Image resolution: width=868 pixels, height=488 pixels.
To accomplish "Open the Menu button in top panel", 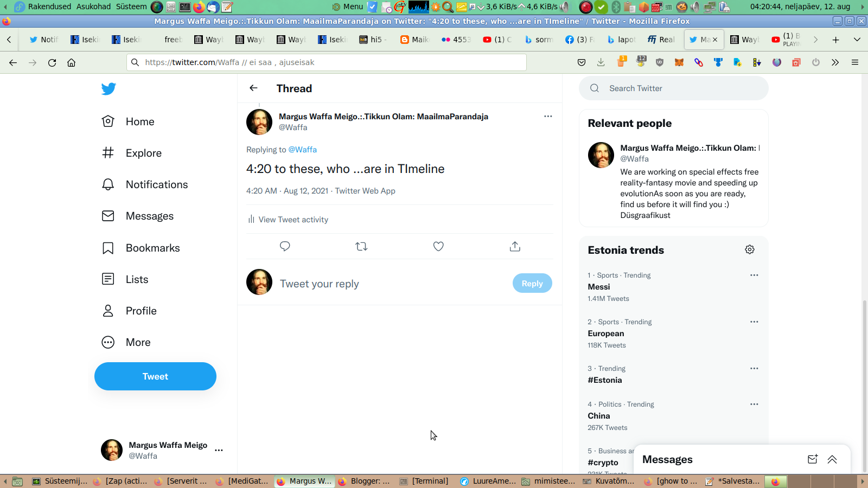I will point(348,7).
